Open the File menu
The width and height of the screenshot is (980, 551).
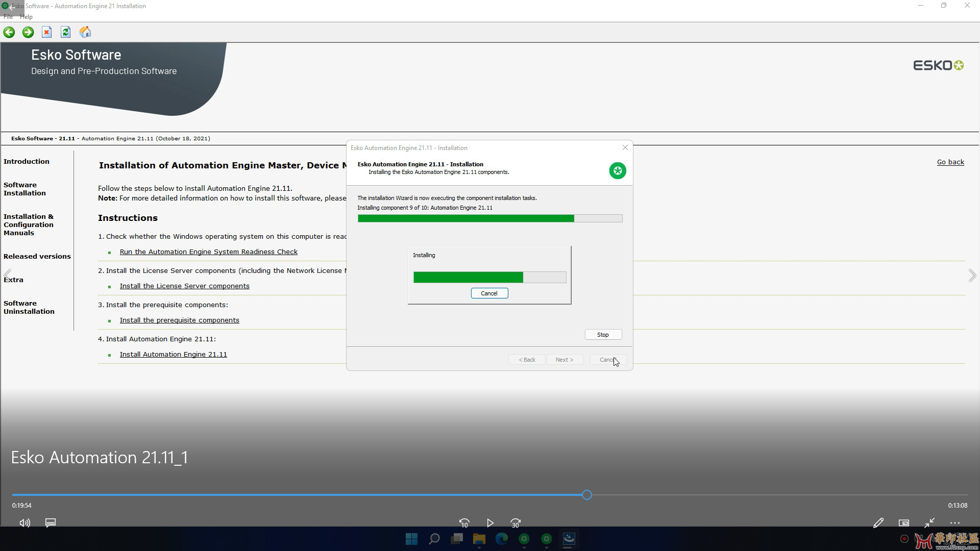pos(8,17)
